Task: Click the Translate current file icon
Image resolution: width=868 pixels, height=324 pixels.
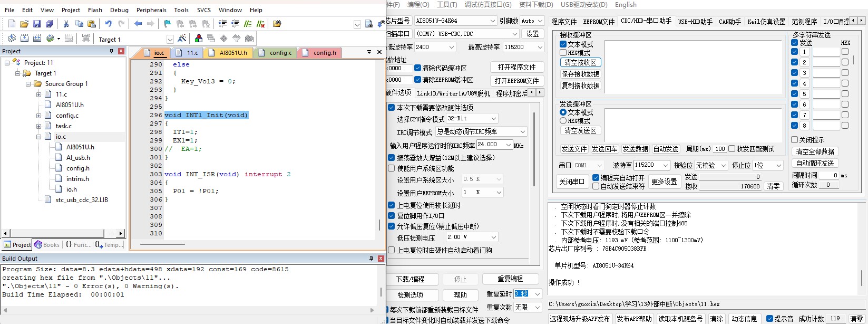Action: (12, 39)
